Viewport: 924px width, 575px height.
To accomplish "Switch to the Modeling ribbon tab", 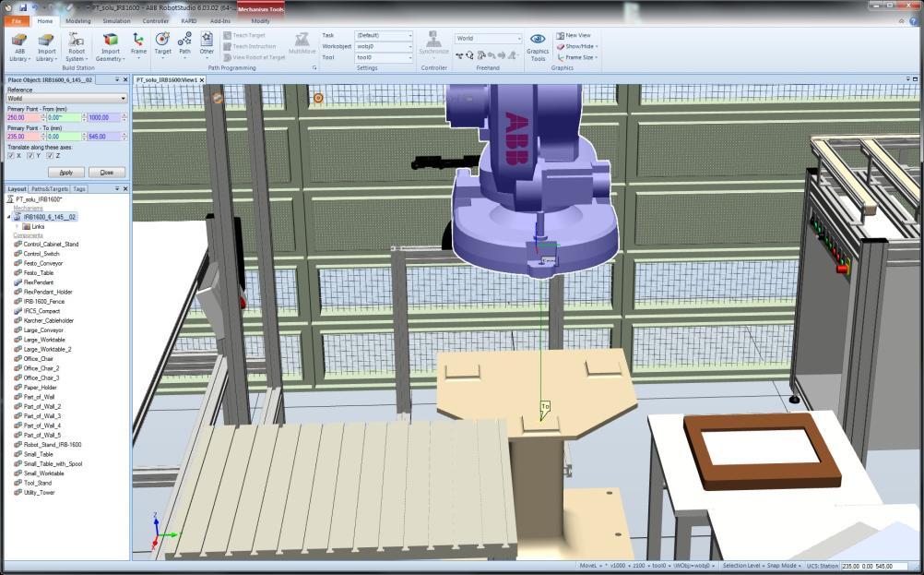I will (x=77, y=20).
